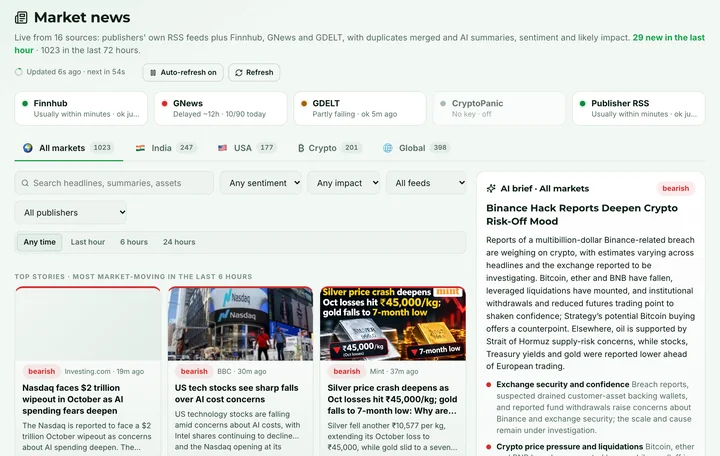Click 'Exchange security and confidence' bullet heading

(562, 385)
